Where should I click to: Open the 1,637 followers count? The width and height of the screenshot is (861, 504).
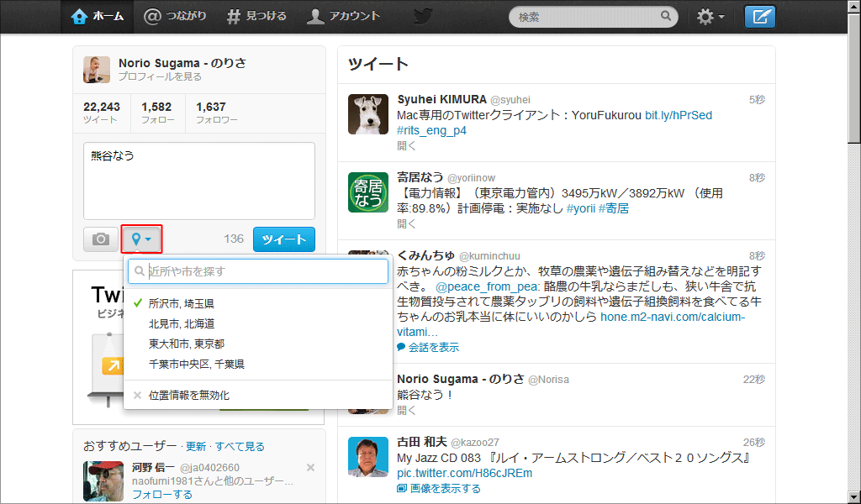click(216, 113)
